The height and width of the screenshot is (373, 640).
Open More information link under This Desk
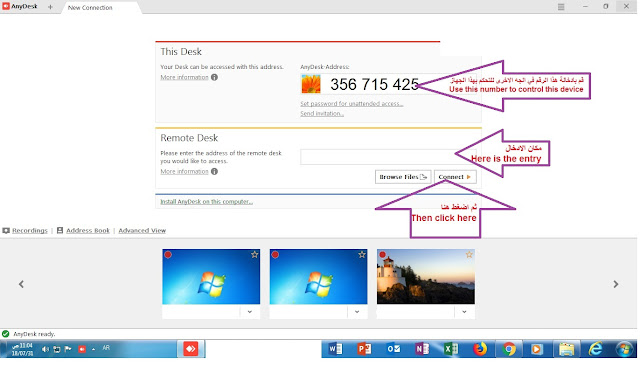tap(184, 77)
